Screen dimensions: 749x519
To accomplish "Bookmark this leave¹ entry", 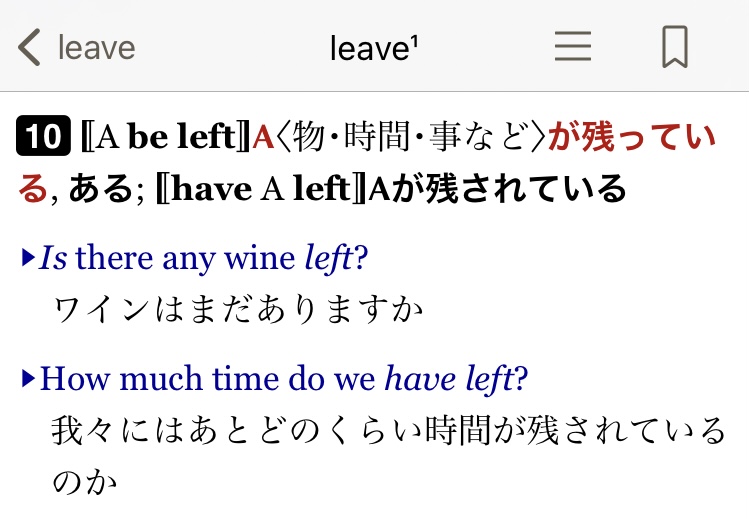I will pos(675,47).
